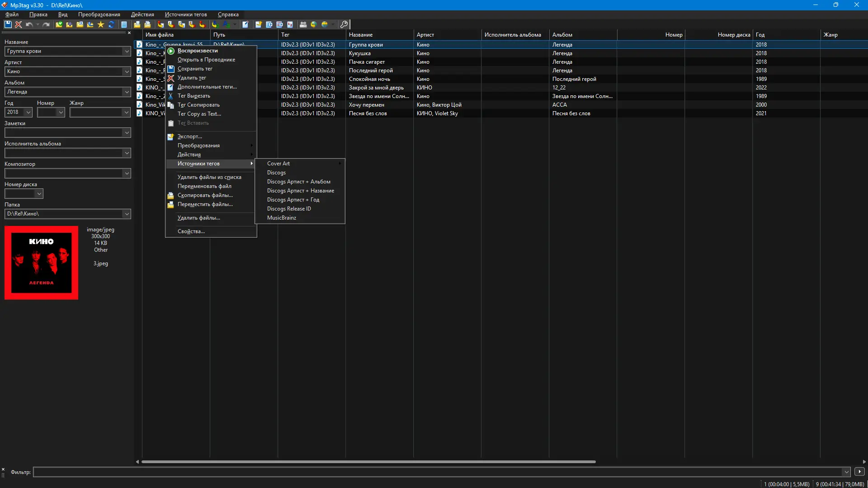868x488 pixels.
Task: Click Экспорт... in the context menu
Action: (x=189, y=136)
